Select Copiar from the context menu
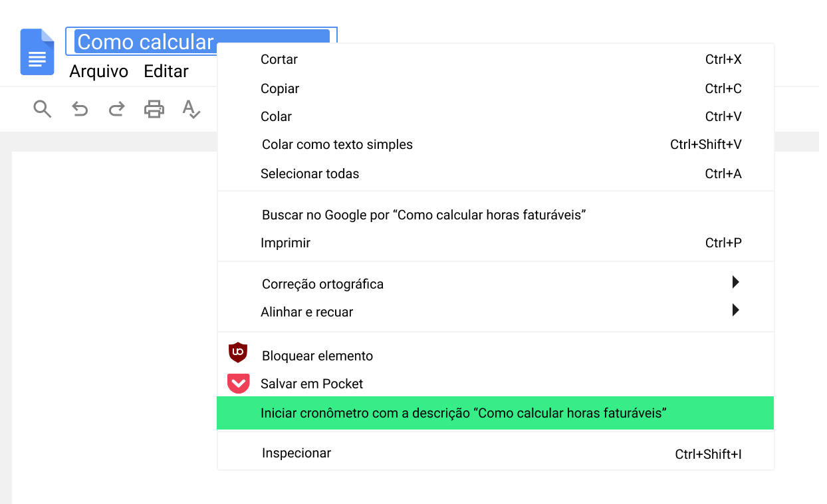The height and width of the screenshot is (504, 827). (280, 88)
